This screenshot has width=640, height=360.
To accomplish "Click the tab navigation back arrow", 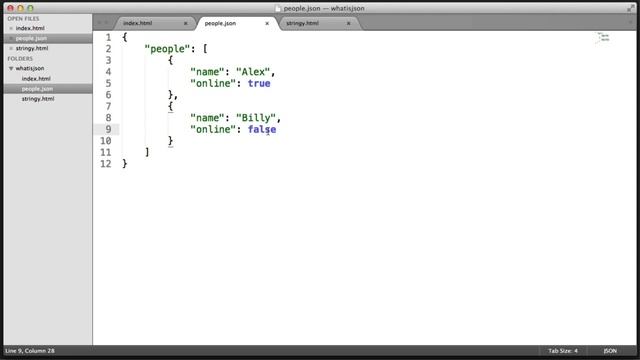I will [x=99, y=23].
